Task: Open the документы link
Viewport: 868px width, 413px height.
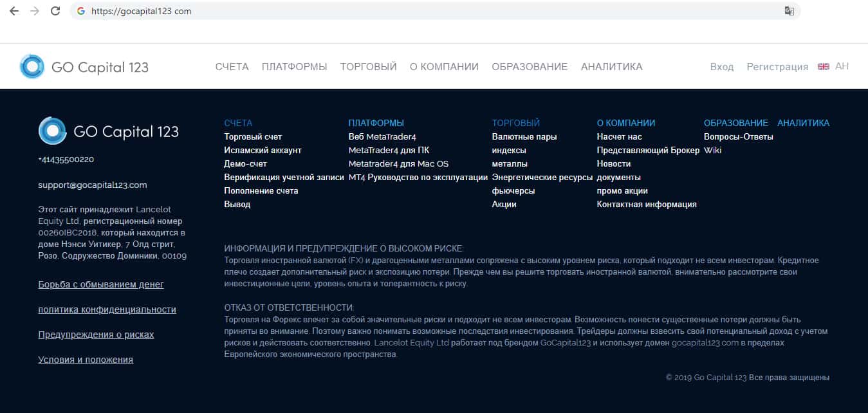Action: click(x=618, y=177)
